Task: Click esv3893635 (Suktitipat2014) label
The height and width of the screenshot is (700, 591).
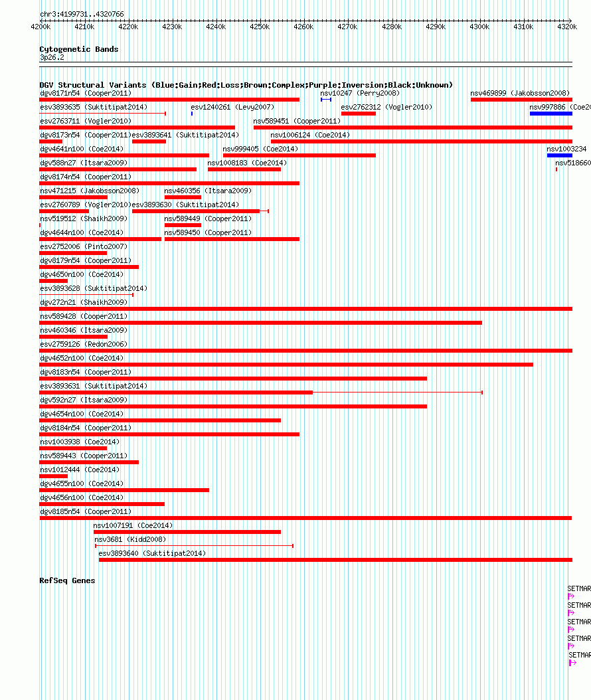Action: click(94, 107)
